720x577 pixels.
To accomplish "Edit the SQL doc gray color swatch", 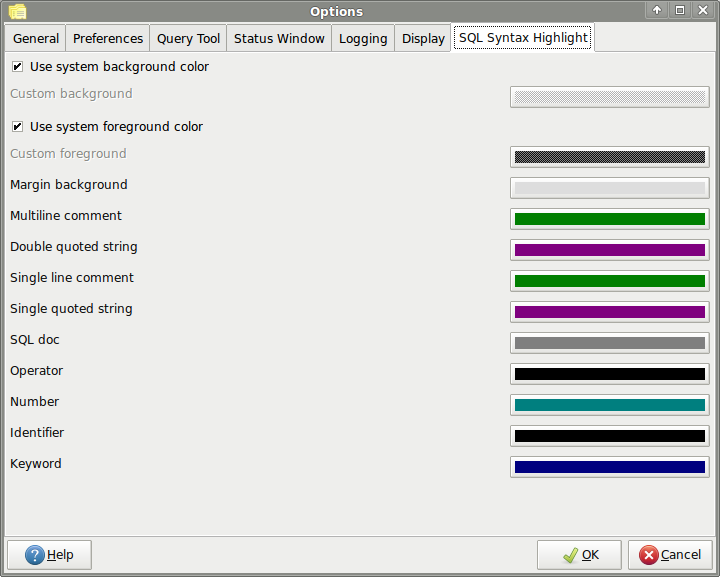I will tap(609, 343).
